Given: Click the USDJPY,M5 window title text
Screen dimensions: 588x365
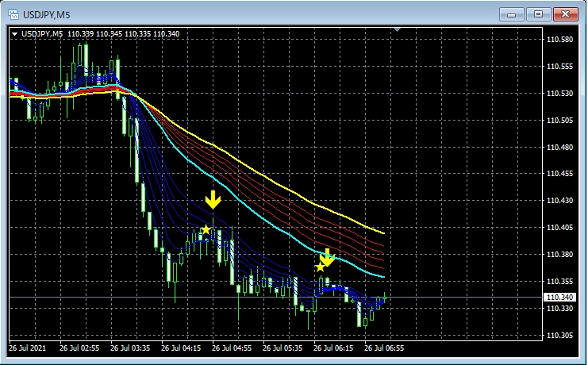Looking at the screenshot, I should click(x=47, y=15).
